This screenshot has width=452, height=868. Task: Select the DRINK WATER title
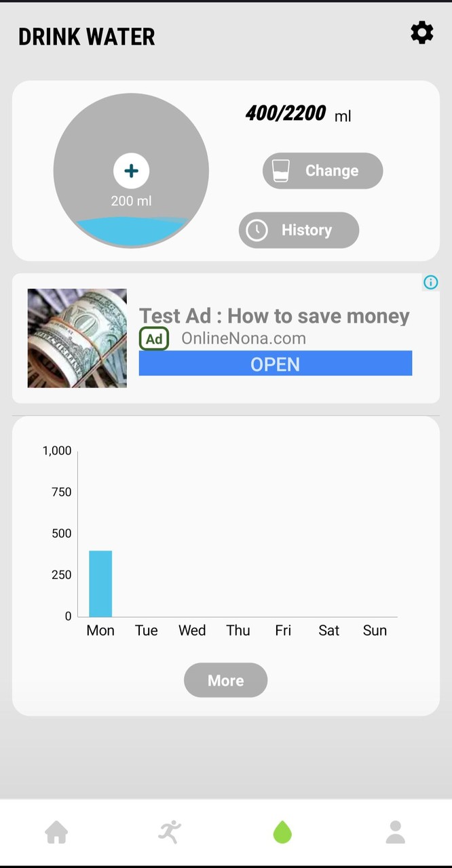pos(86,36)
